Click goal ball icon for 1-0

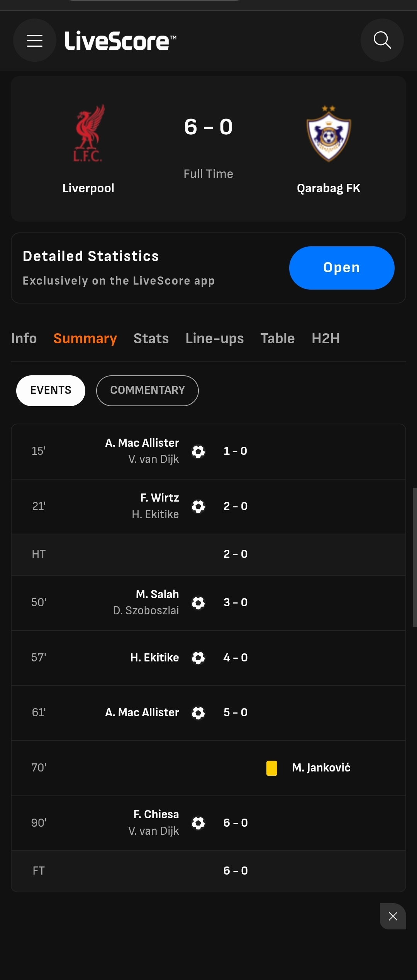point(198,451)
